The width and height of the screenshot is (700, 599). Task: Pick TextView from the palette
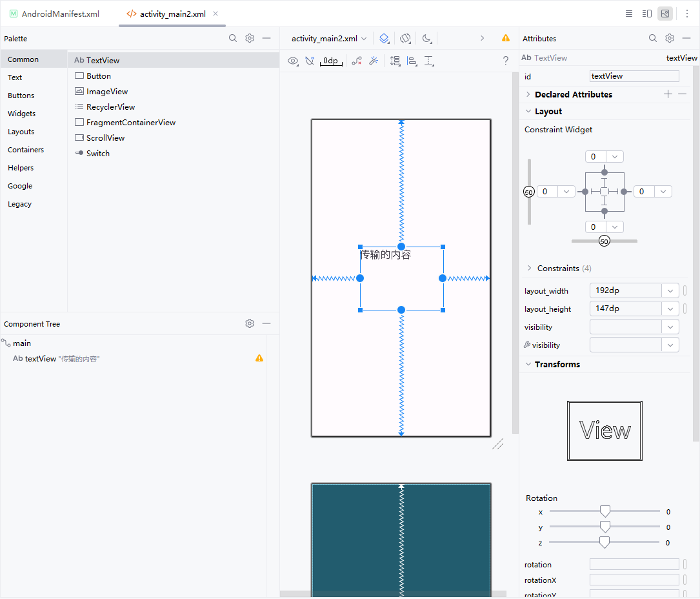click(174, 60)
